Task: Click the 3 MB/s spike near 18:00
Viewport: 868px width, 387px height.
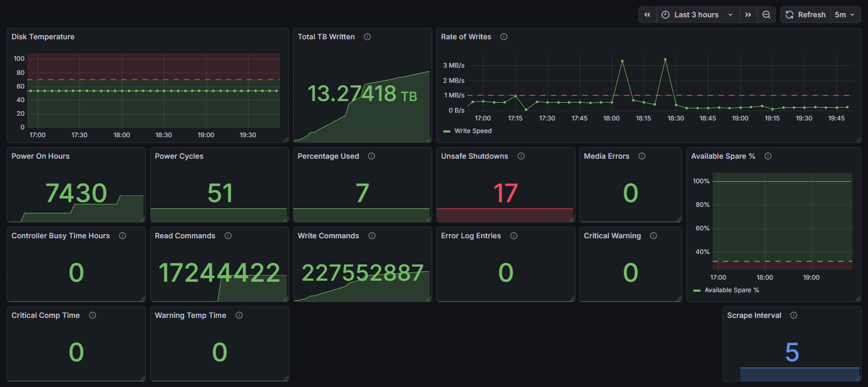Action: [x=622, y=61]
